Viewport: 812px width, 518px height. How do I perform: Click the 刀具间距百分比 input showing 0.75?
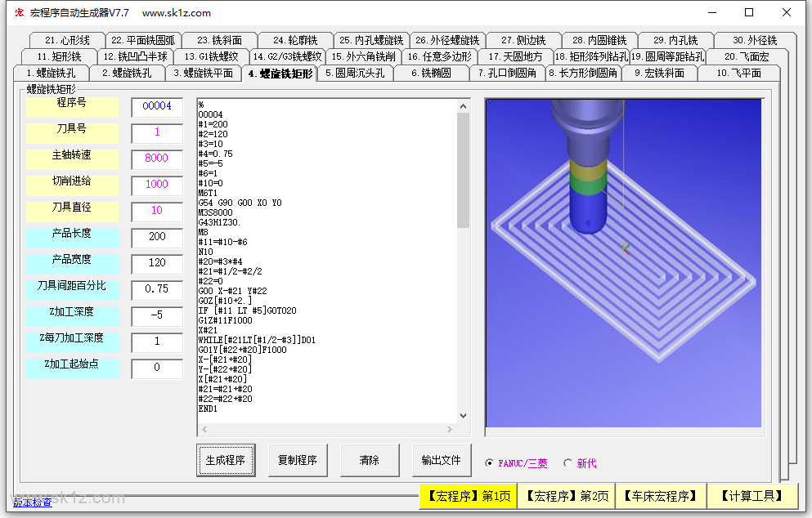157,289
